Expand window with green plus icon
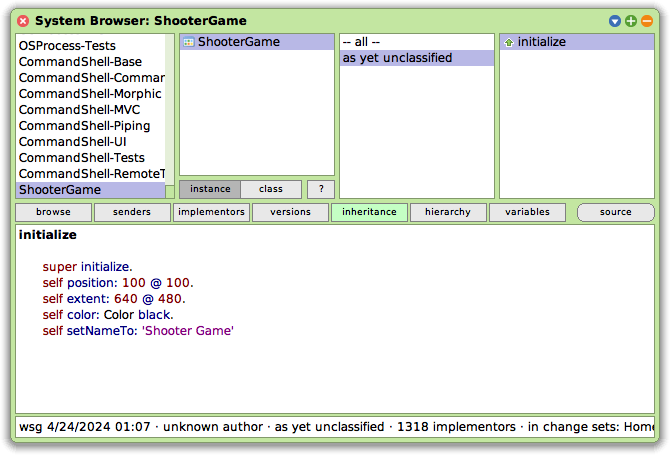 click(631, 21)
